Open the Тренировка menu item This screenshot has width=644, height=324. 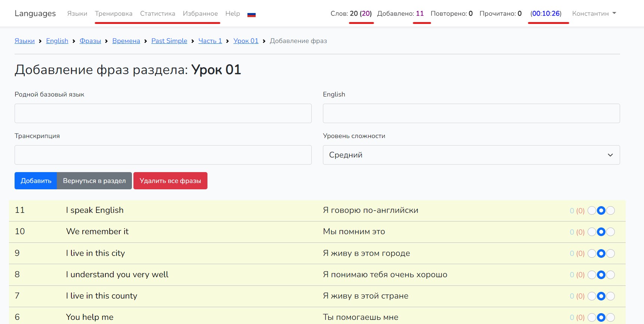click(x=114, y=13)
